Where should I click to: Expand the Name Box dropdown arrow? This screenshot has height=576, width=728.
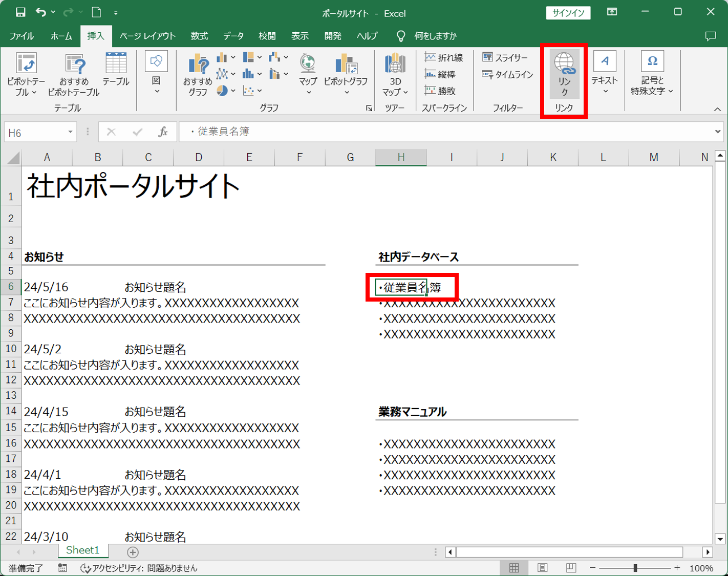(70, 132)
